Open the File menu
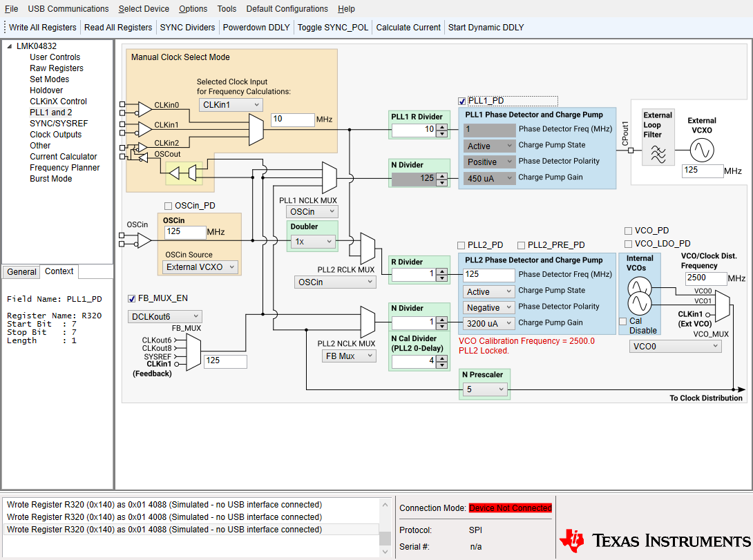 (12, 9)
